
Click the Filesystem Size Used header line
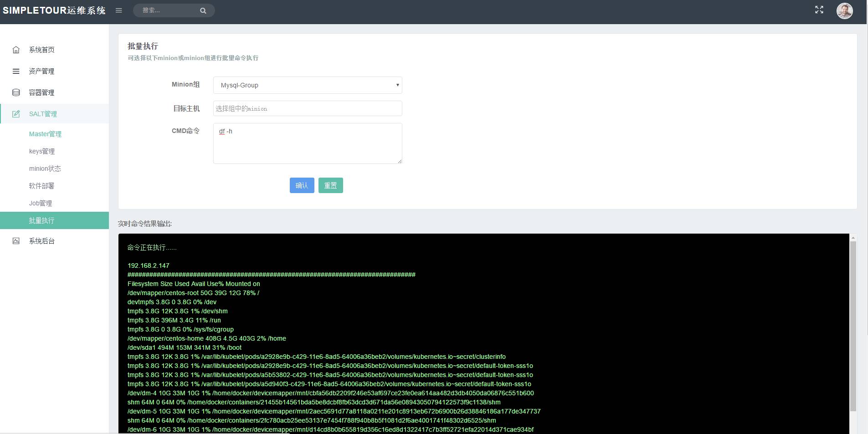click(194, 284)
